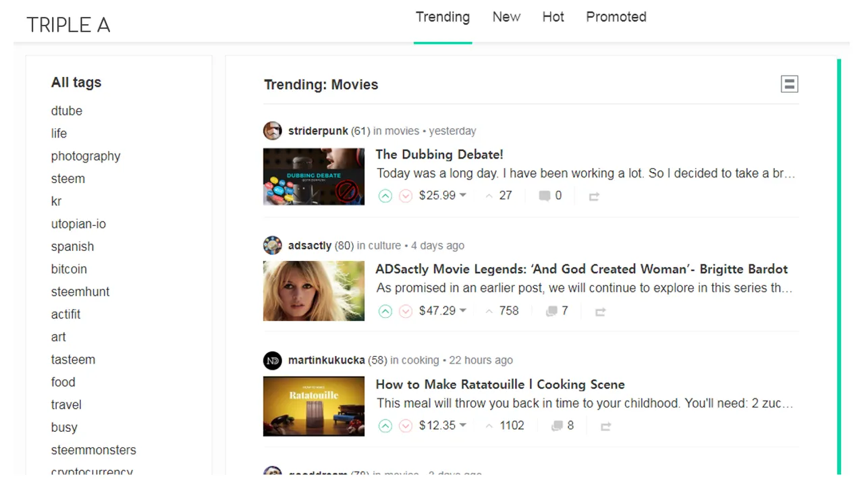This screenshot has width=864, height=504.
Task: Resteem The Dubbing Debate post
Action: tap(594, 196)
